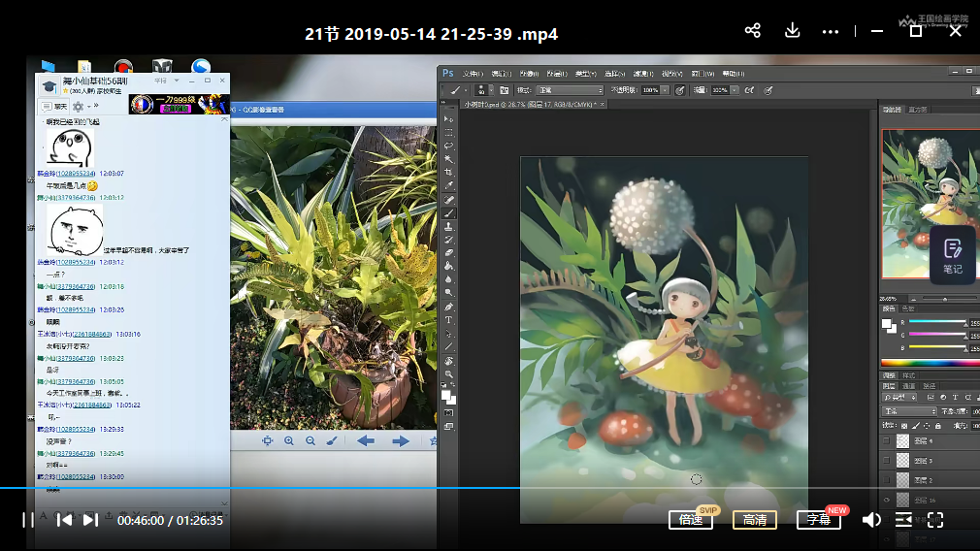The image size is (980, 551).
Task: Open QQ chat title dropdown arrow
Action: pos(177,81)
